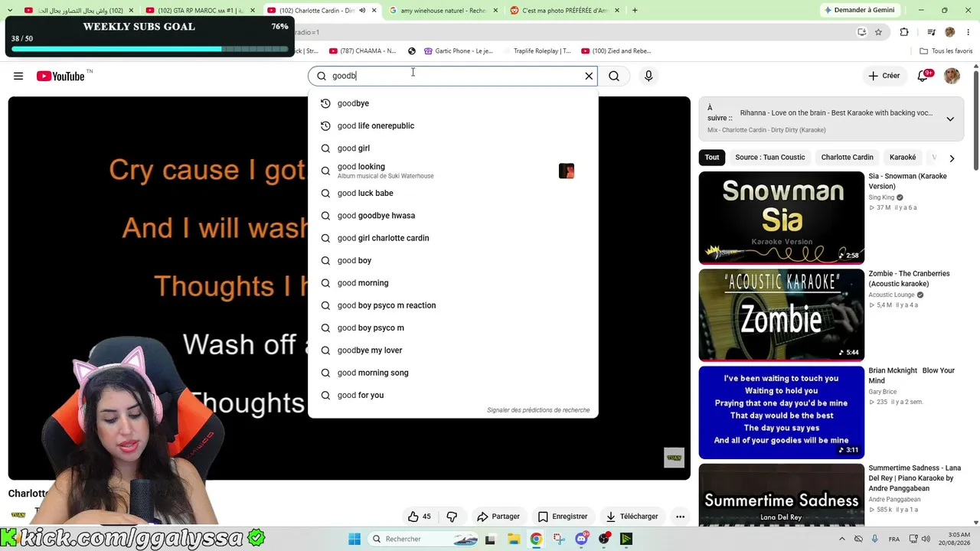This screenshot has width=980, height=551.
Task: Select the Source : Tuan Coustic chip
Action: (770, 158)
